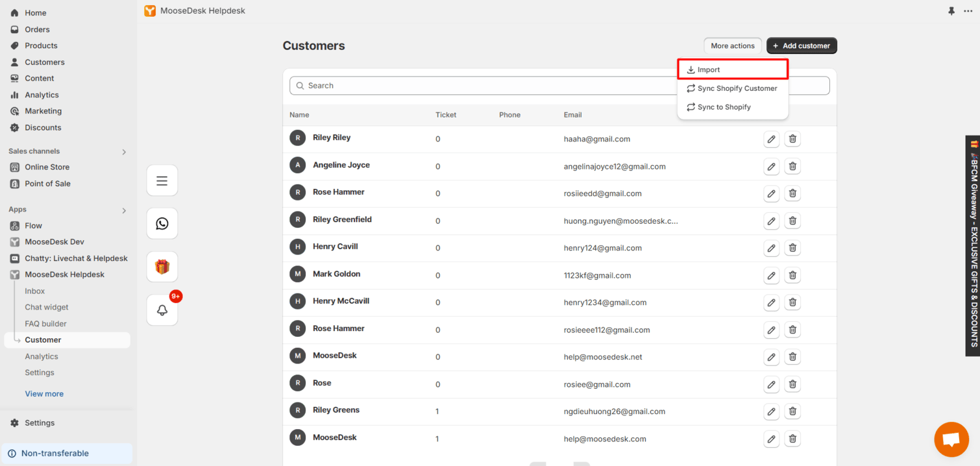Pin the app using pin icon

pos(951,11)
